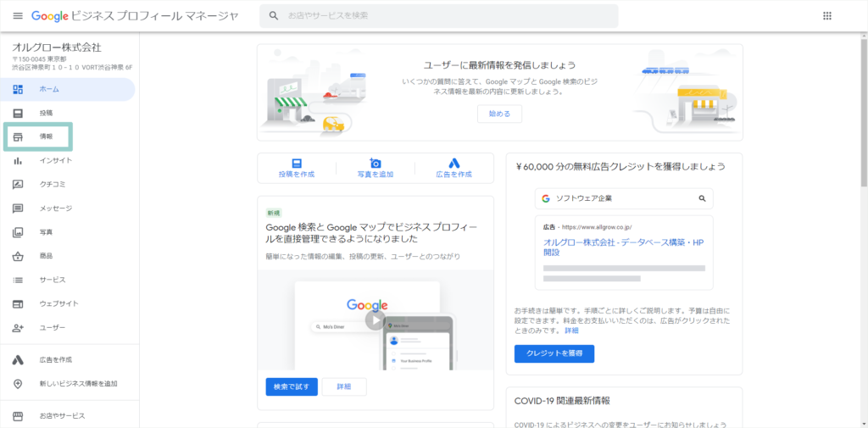Click the ウェブサイト icon in sidebar
Viewport: 868px width, 428px height.
coord(18,304)
